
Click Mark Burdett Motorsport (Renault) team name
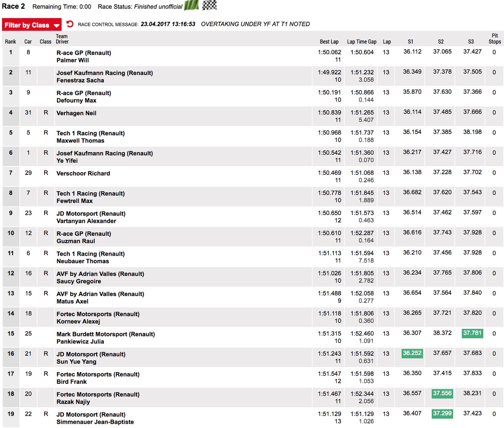[106, 334]
